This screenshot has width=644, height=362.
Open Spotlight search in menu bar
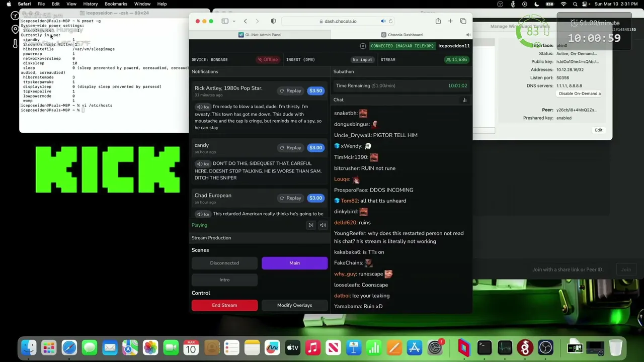click(575, 4)
